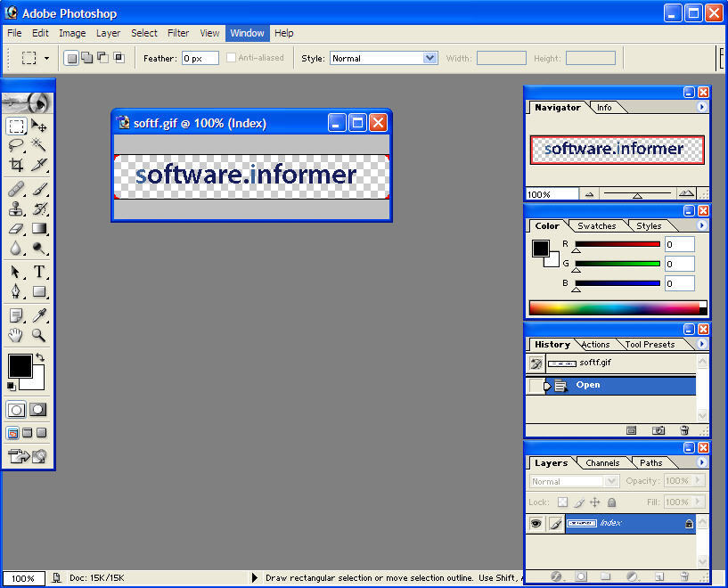Reset to default foreground and background colors
The image size is (728, 588).
point(12,386)
